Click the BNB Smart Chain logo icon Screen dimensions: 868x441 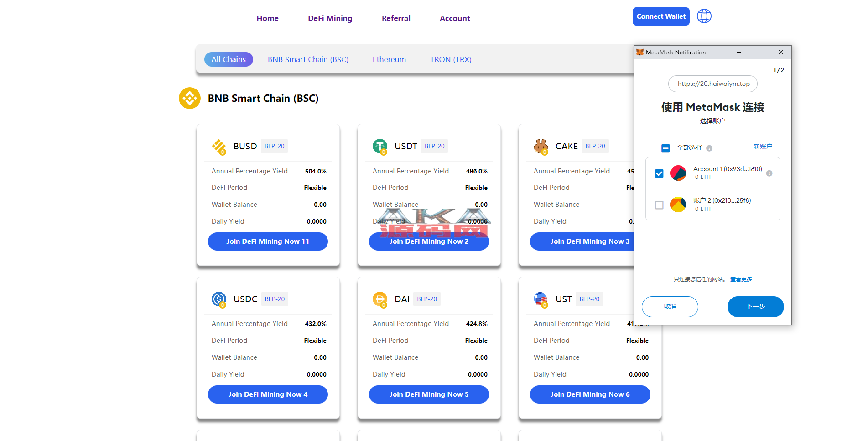pos(190,98)
